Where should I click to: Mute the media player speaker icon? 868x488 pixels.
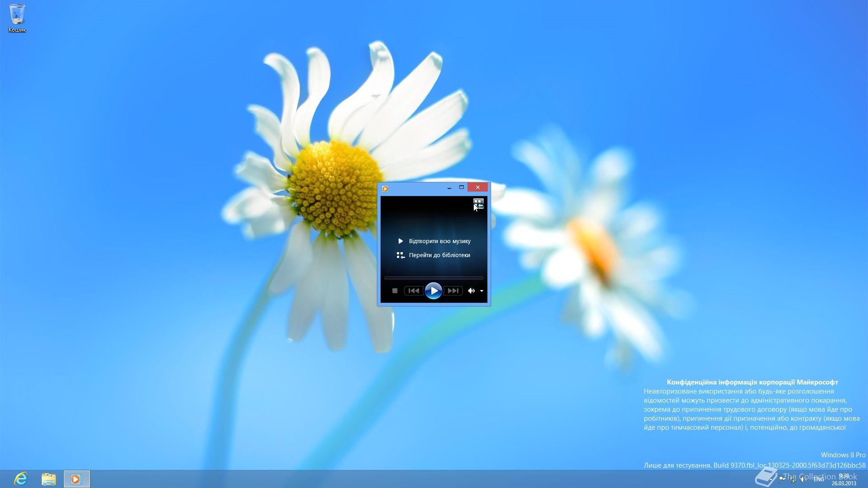(472, 291)
